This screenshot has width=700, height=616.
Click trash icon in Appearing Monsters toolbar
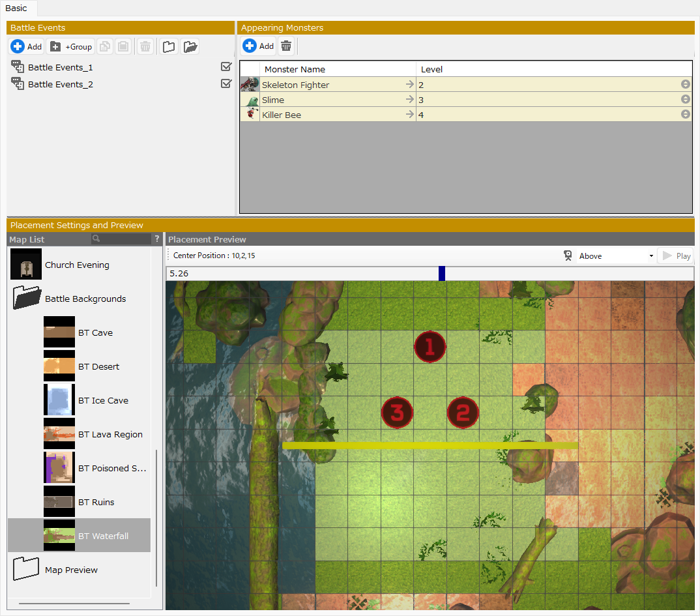285,46
